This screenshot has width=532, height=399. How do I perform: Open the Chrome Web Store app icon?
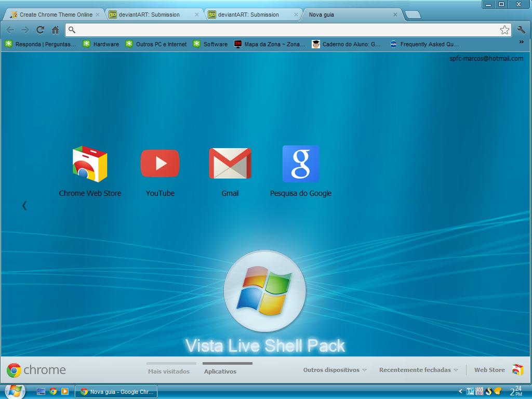(x=90, y=164)
